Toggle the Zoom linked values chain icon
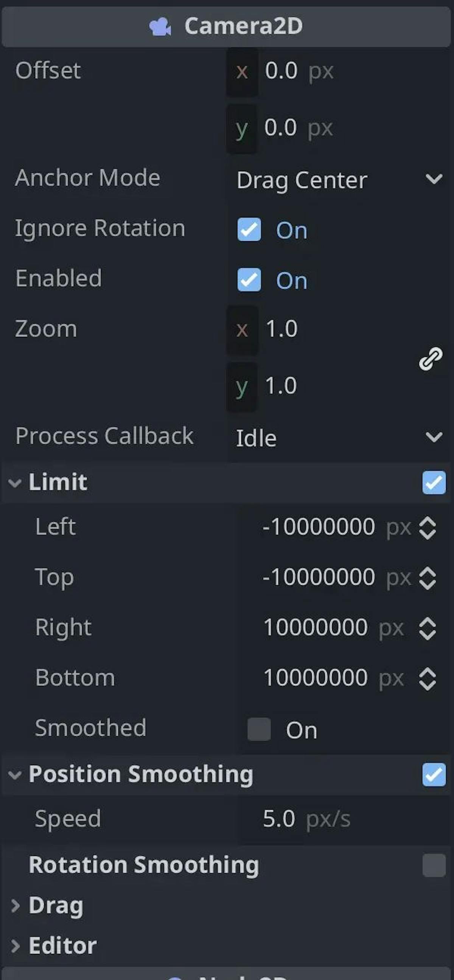Viewport: 454px width, 980px height. pyautogui.click(x=431, y=358)
